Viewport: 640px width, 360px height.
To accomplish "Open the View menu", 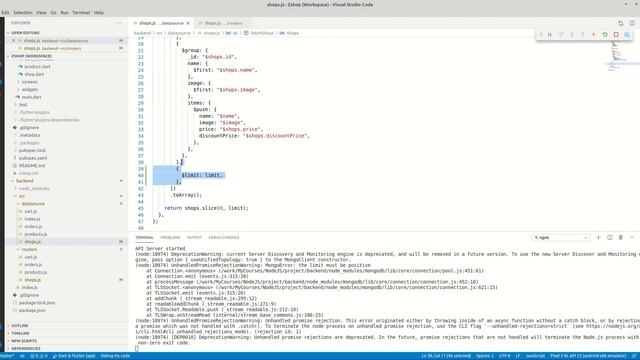I will point(41,13).
